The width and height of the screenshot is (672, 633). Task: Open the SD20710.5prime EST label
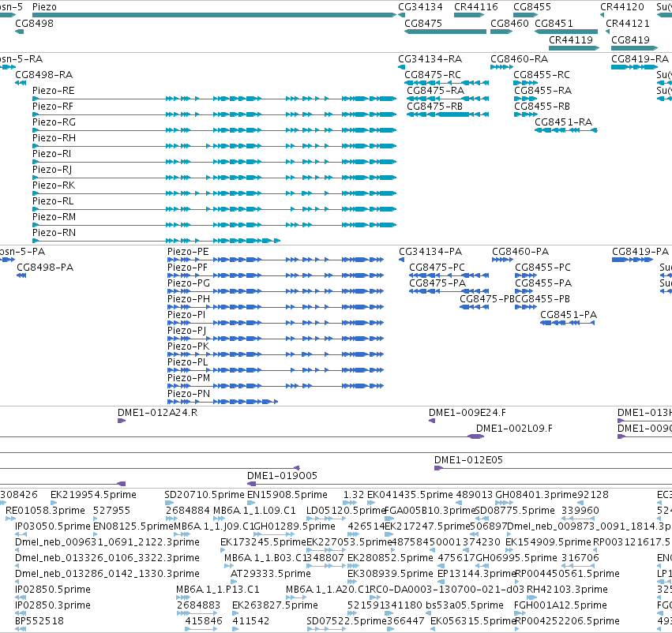[x=205, y=495]
